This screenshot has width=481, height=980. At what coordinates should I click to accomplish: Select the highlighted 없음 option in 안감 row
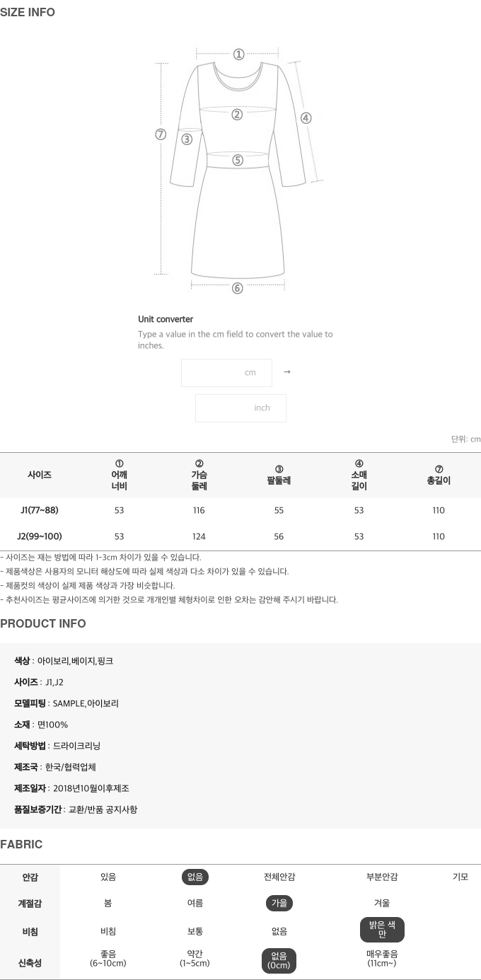[195, 877]
